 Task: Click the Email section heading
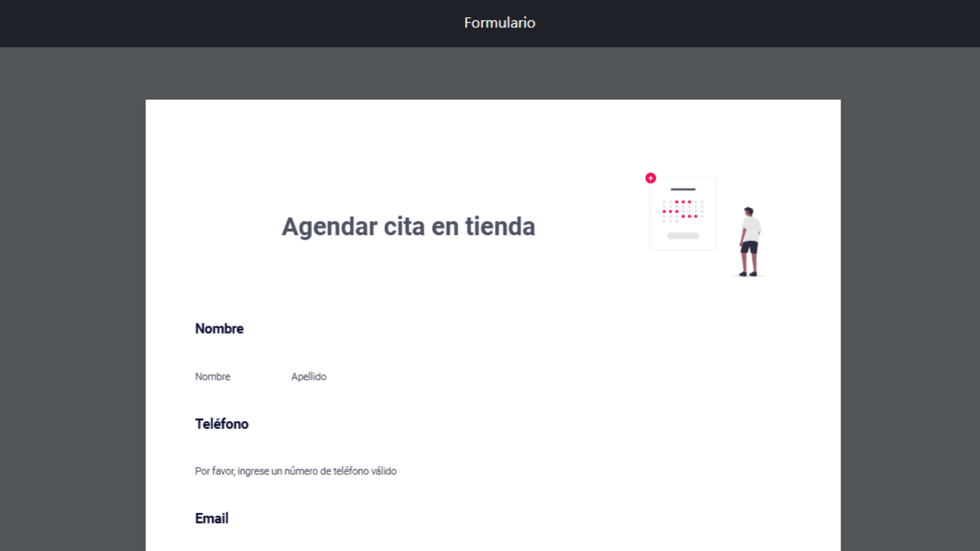tap(212, 518)
